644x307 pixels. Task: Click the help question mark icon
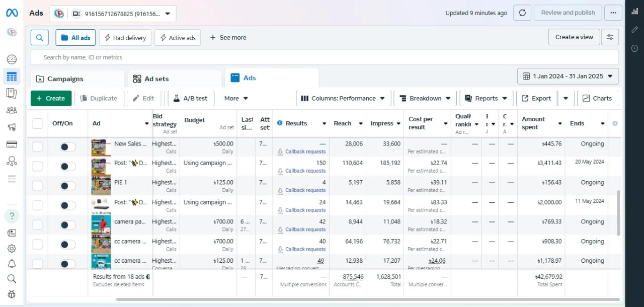(12, 216)
